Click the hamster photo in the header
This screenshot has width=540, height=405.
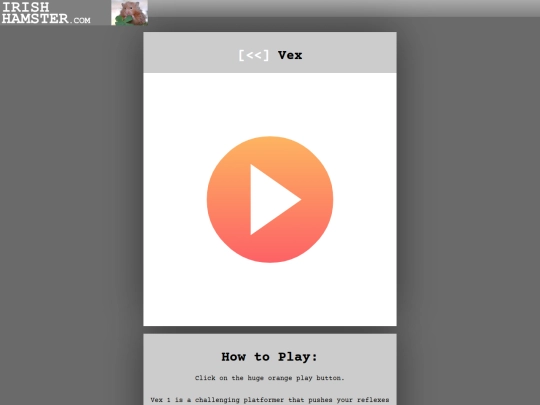(x=129, y=13)
